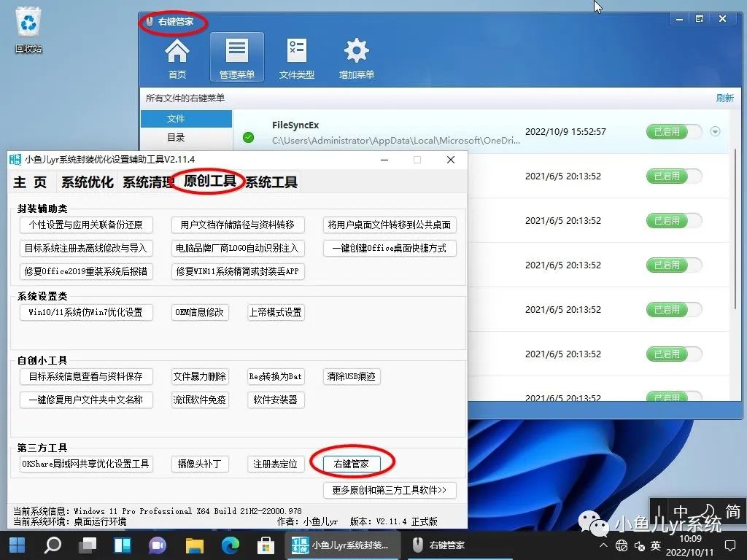This screenshot has width=747, height=560.
Task: Select 管理菜单 toolbar icon
Action: pyautogui.click(x=237, y=58)
